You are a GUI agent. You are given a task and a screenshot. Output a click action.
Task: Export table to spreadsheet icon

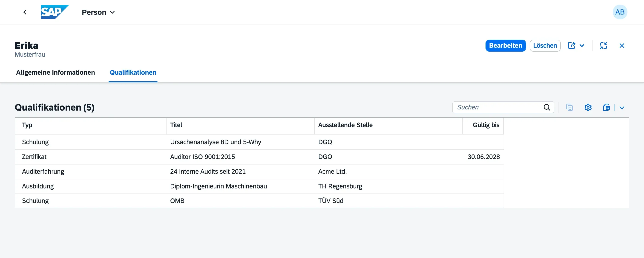(x=607, y=107)
